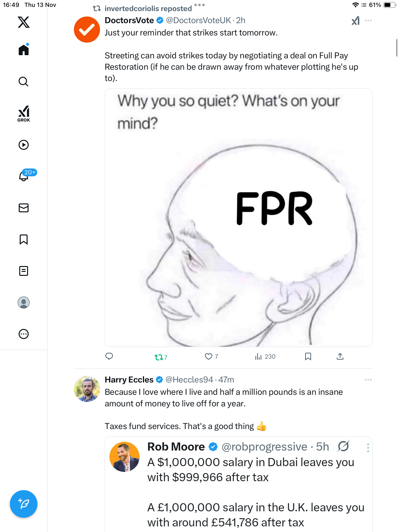Open your profile from the sidebar

click(x=24, y=302)
